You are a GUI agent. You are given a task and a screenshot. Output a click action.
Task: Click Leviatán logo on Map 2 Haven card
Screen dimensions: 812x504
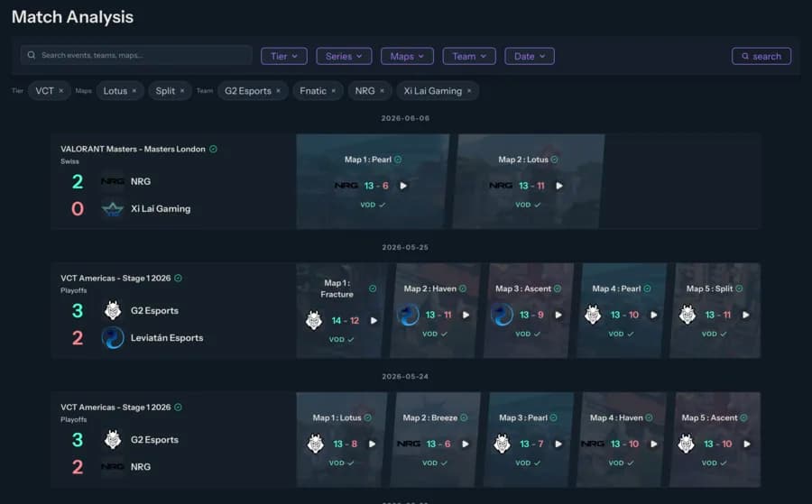click(408, 316)
